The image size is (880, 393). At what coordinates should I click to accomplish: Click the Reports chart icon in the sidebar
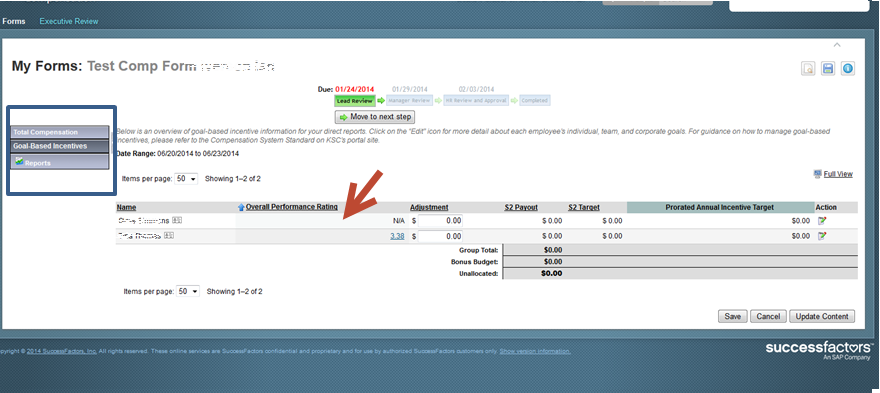pyautogui.click(x=19, y=162)
